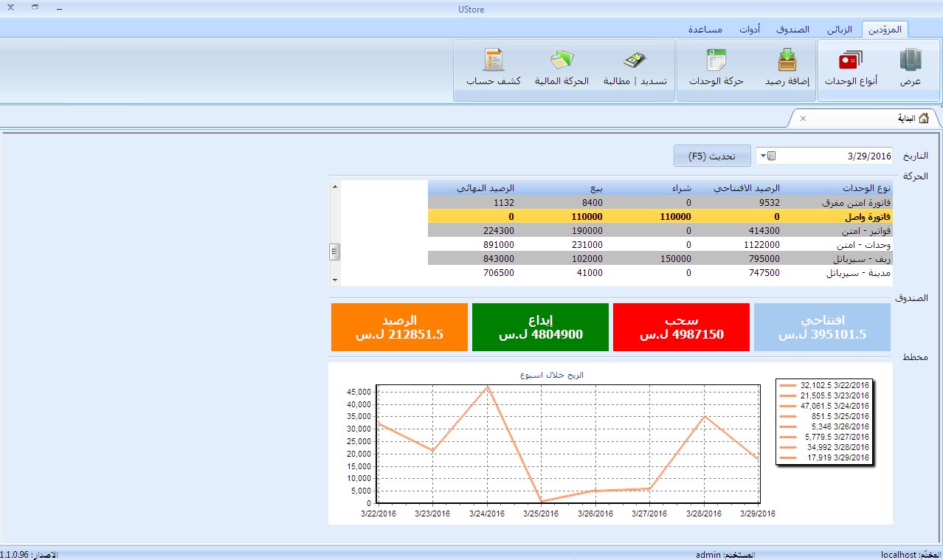Click the إضافة رصيد add balance icon
943x560 pixels.
[787, 68]
